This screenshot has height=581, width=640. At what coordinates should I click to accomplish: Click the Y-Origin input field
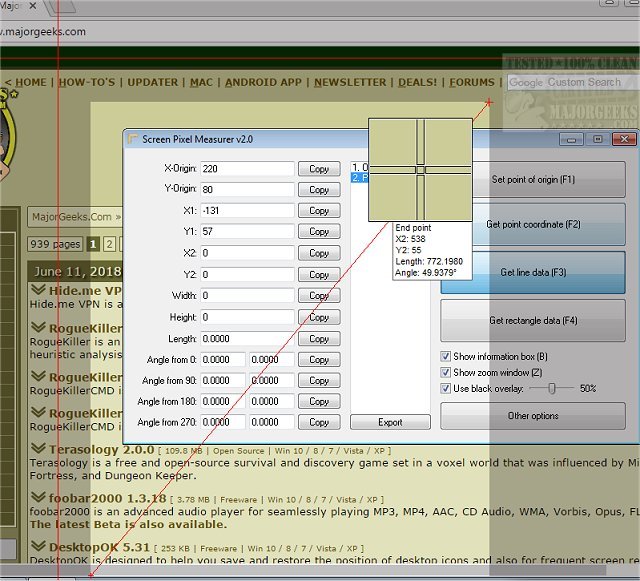[x=247, y=189]
